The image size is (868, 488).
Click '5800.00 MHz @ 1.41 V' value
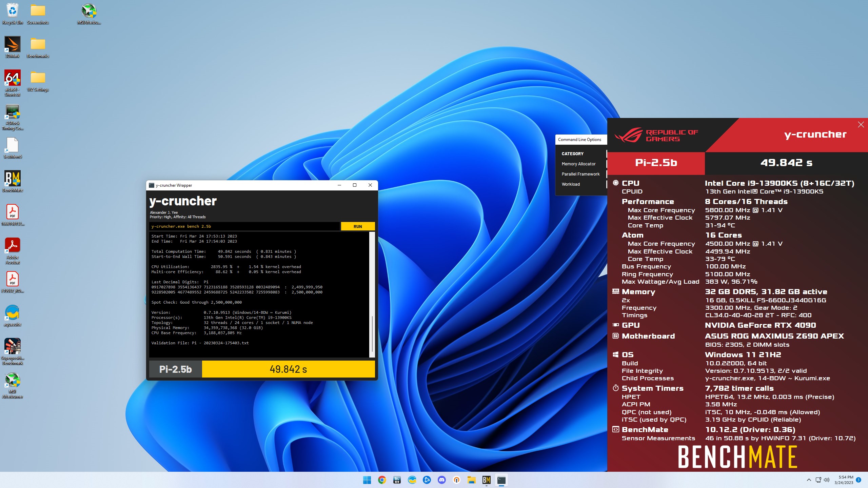[744, 210]
